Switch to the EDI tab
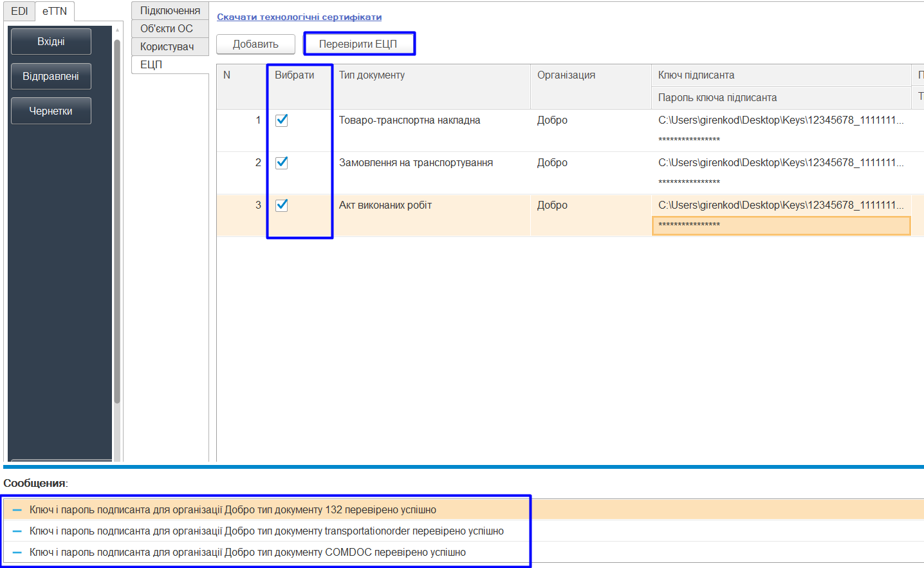The height and width of the screenshot is (568, 924). pos(19,11)
